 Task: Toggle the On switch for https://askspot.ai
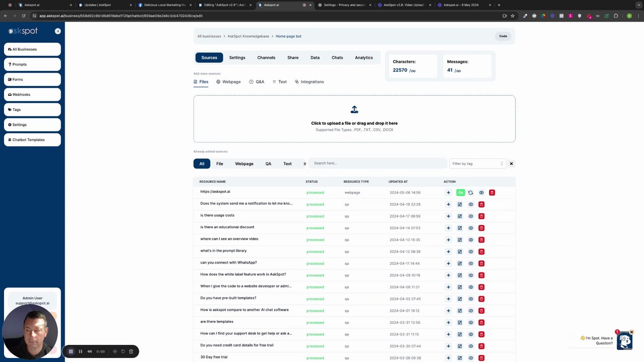(x=460, y=193)
